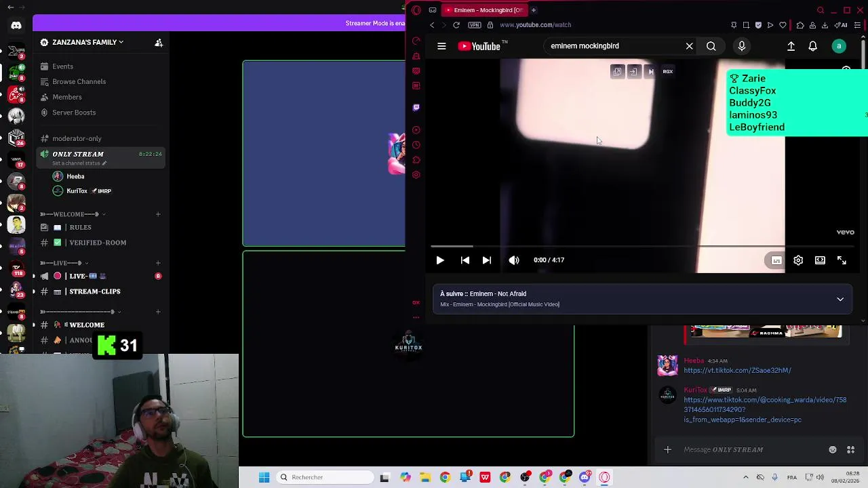This screenshot has height=488, width=868.
Task: Reload the page in Opera
Action: (x=456, y=25)
